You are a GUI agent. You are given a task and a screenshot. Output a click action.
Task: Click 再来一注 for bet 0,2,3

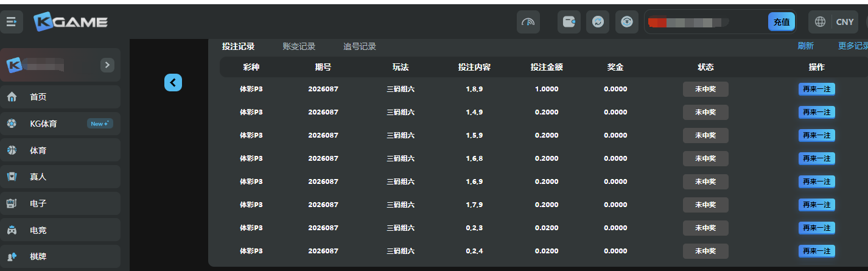816,228
